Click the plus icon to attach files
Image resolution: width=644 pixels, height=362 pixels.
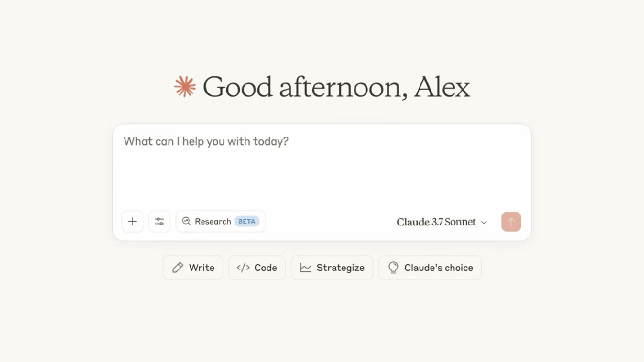(x=133, y=222)
